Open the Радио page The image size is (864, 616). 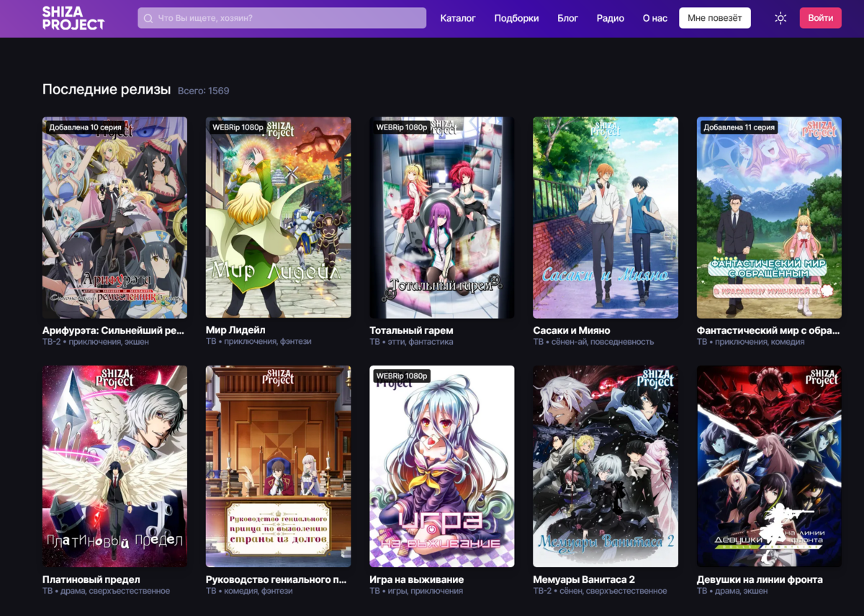tap(611, 18)
